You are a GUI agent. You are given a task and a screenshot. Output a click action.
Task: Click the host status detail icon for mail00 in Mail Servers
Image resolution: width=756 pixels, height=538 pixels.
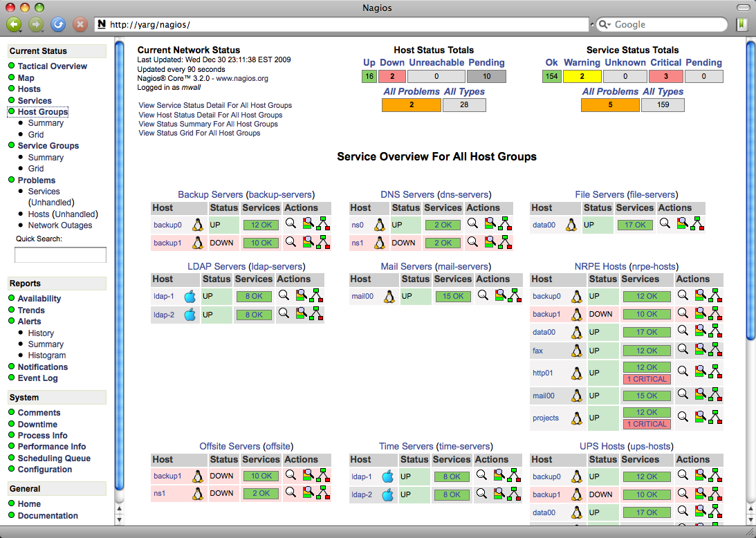[x=500, y=295]
